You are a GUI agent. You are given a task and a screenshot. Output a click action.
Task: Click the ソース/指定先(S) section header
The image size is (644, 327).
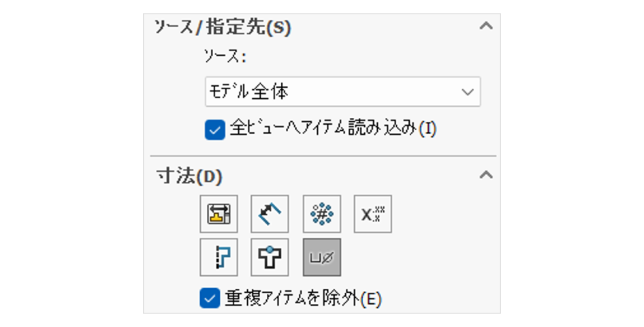click(223, 28)
